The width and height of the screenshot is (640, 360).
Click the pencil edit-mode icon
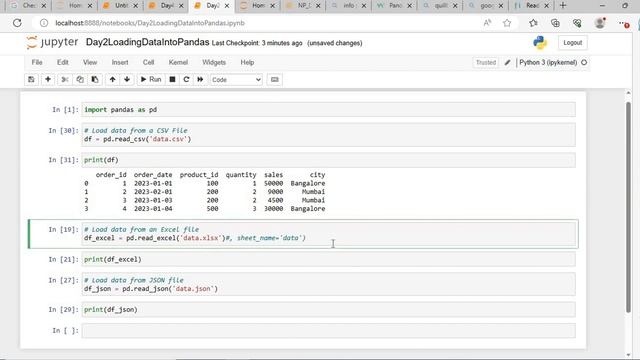507,62
